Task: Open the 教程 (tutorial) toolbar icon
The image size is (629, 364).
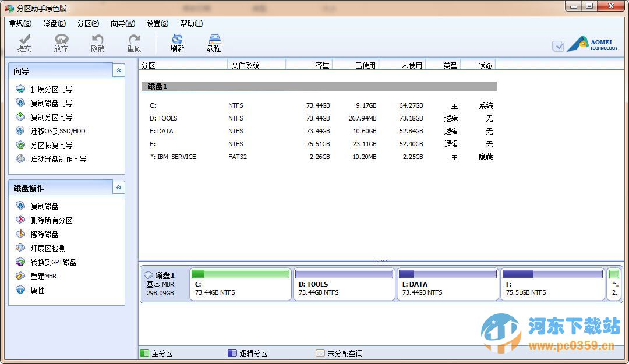Action: click(214, 43)
